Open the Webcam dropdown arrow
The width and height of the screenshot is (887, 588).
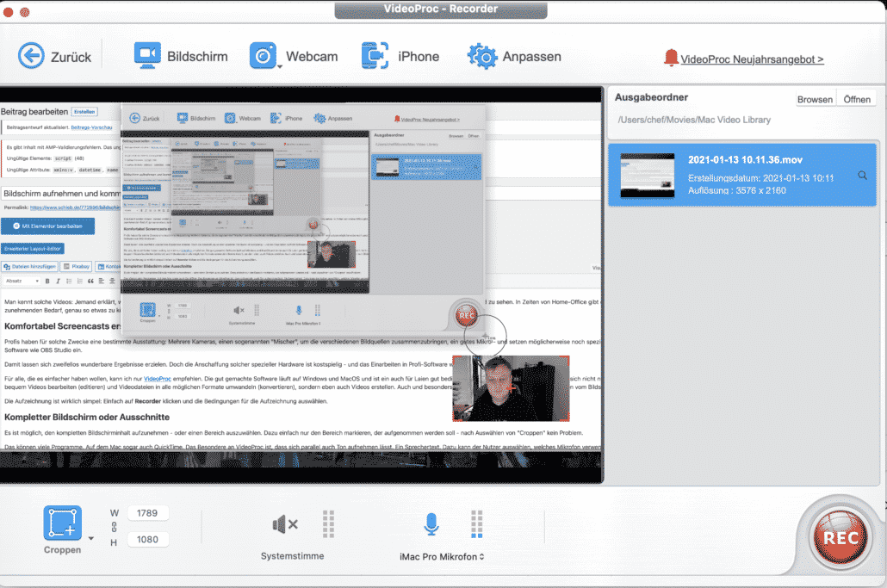click(280, 66)
